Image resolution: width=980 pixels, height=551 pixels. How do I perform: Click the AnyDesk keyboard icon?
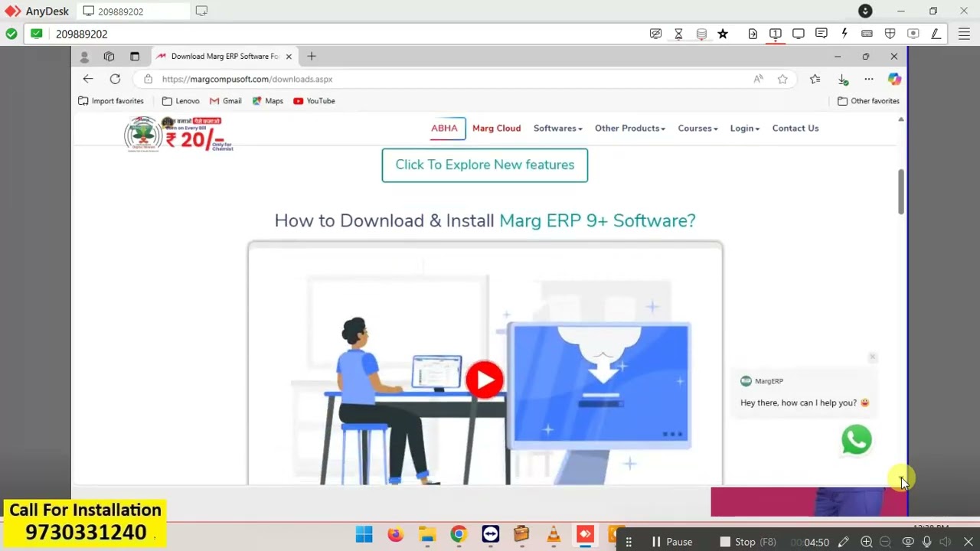coord(867,34)
